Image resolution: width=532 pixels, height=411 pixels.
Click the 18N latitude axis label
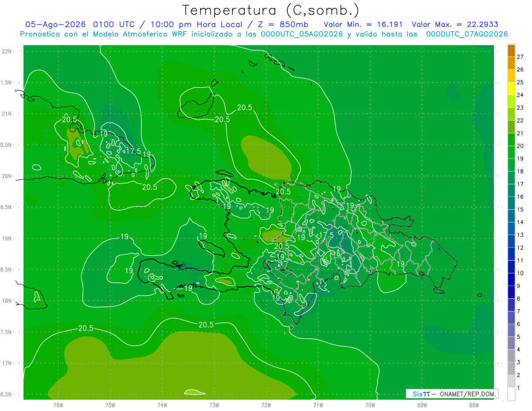[x=8, y=301]
